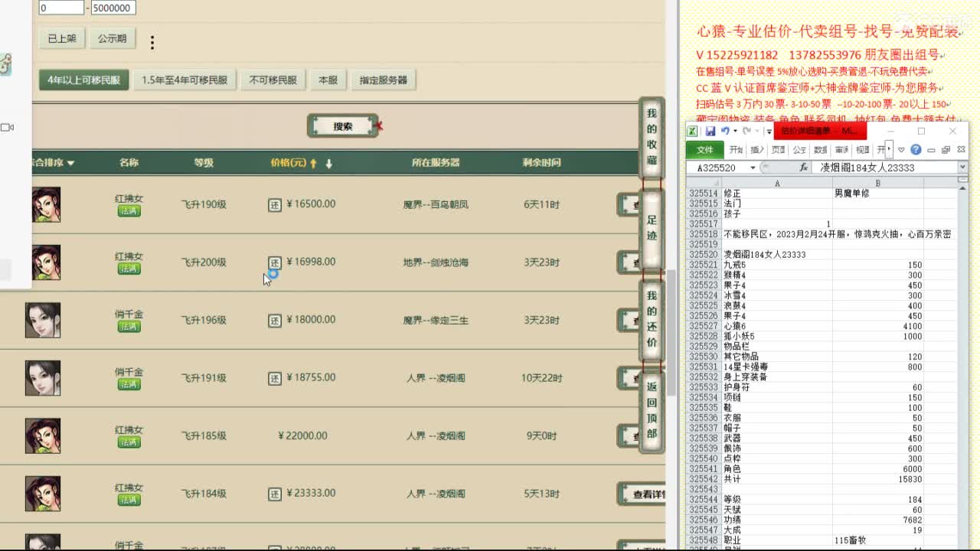The height and width of the screenshot is (551, 980).
Task: Click the Redo icon in Excel
Action: [x=747, y=131]
